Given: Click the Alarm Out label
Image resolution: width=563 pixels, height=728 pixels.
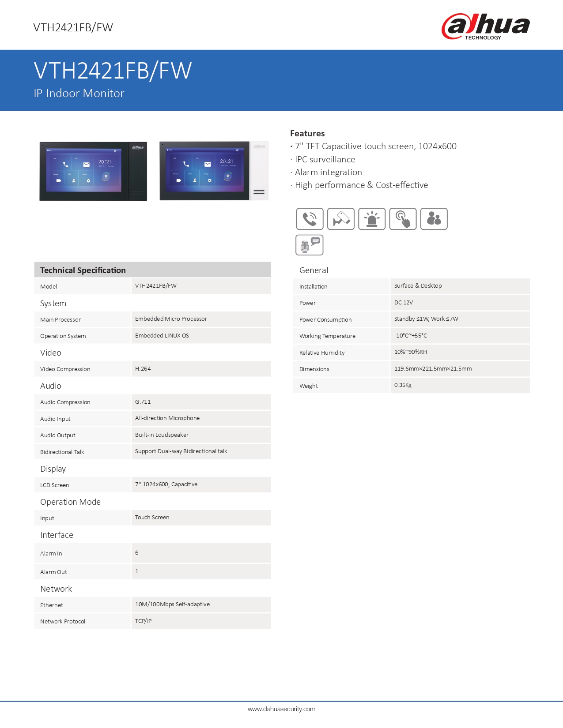Looking at the screenshot, I should (53, 572).
